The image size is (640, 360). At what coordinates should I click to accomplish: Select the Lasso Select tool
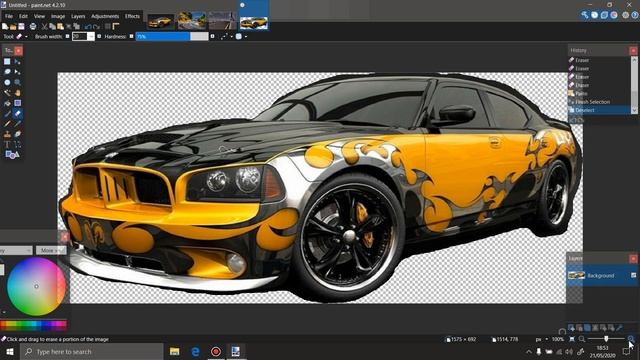[x=7, y=72]
